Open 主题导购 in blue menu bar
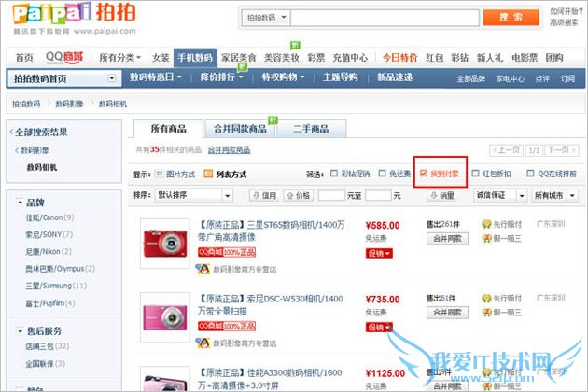Screen dimensions: 588x392 pos(341,77)
